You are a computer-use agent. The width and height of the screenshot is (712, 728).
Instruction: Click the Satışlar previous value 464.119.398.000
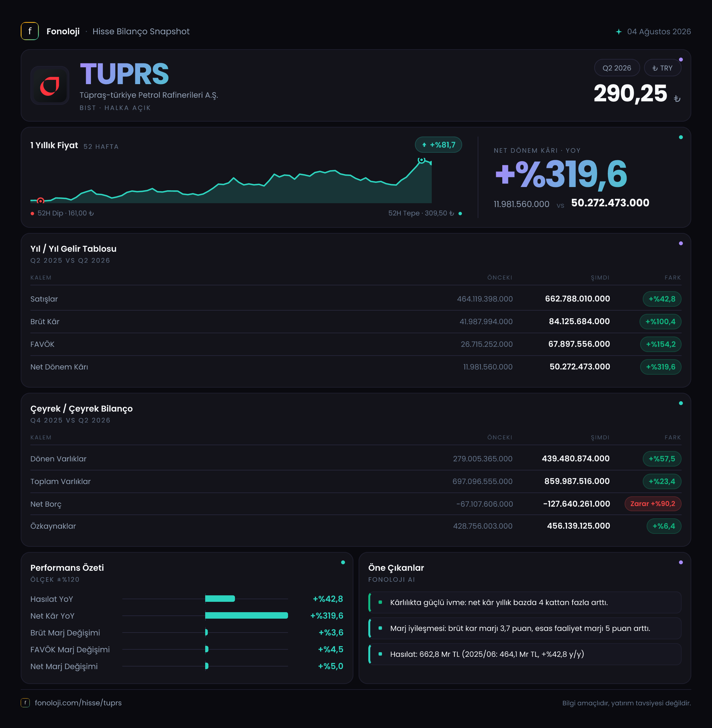[x=484, y=299]
